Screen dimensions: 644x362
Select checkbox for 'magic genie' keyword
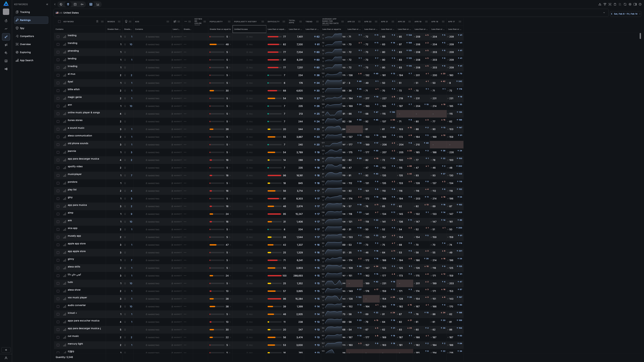click(58, 98)
